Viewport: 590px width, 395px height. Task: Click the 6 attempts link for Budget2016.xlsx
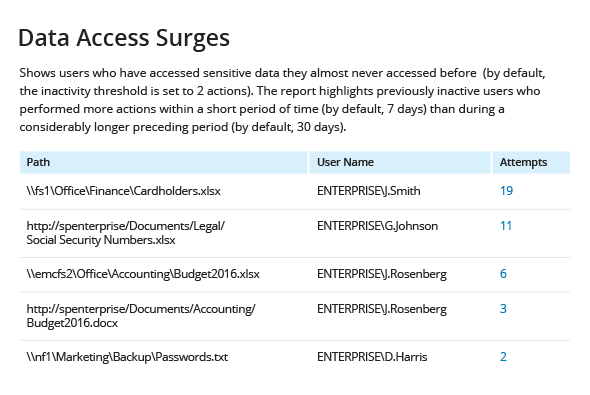tap(503, 273)
